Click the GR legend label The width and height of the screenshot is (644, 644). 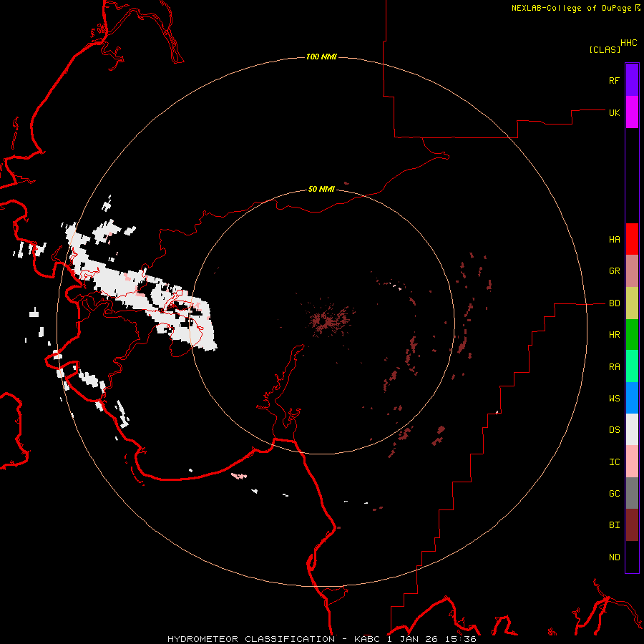tap(614, 271)
